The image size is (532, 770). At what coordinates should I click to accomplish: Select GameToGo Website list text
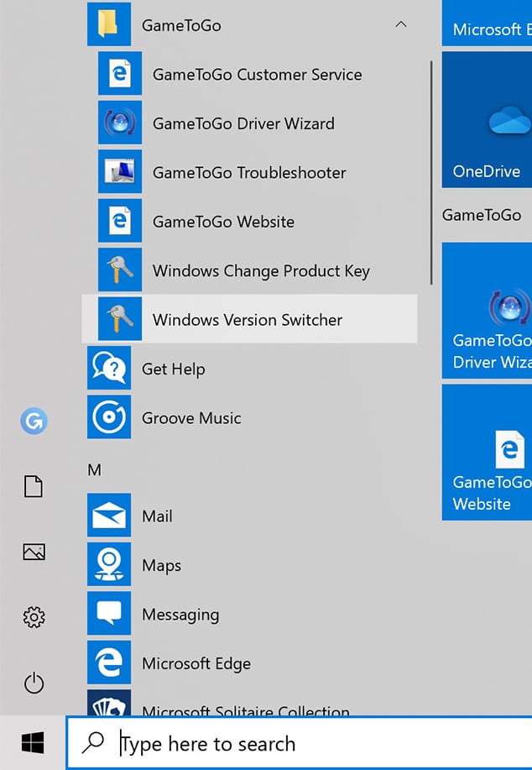[223, 222]
